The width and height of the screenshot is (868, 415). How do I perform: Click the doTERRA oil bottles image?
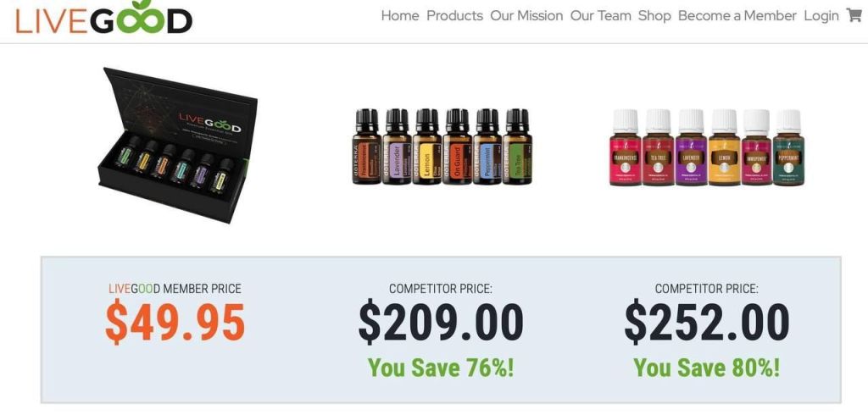point(442,147)
